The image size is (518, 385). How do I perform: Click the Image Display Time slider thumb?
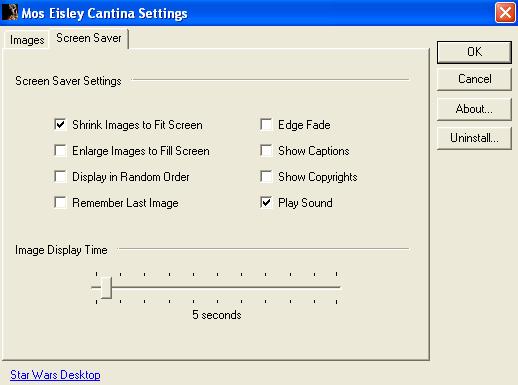tap(106, 287)
